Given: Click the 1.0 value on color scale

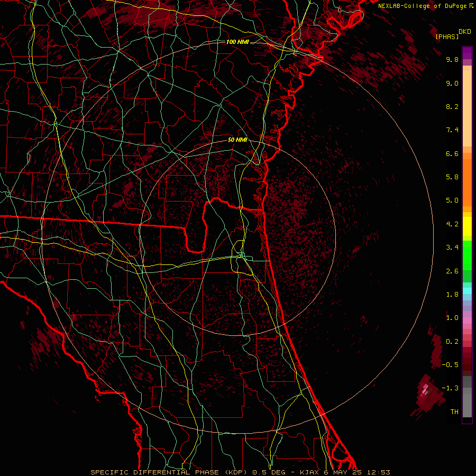Looking at the screenshot, I should pyautogui.click(x=452, y=318).
